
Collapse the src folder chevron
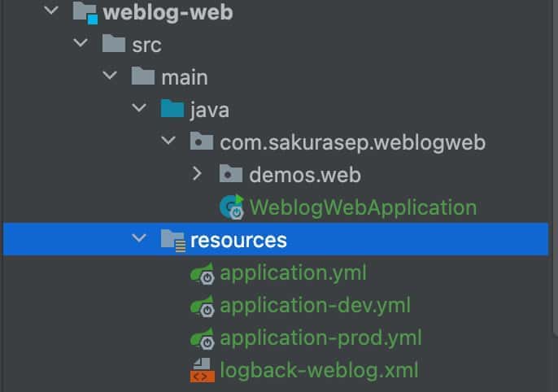pyautogui.click(x=81, y=42)
